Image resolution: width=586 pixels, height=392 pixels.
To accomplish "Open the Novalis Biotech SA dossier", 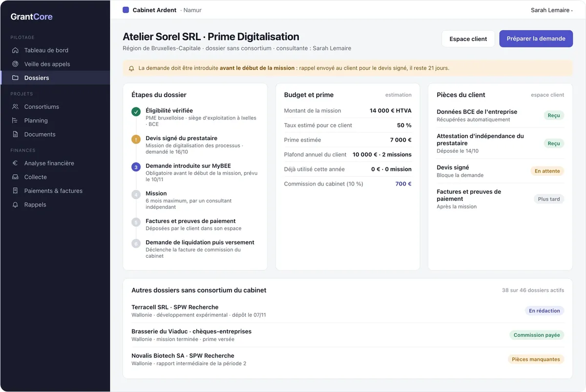I will click(x=348, y=359).
